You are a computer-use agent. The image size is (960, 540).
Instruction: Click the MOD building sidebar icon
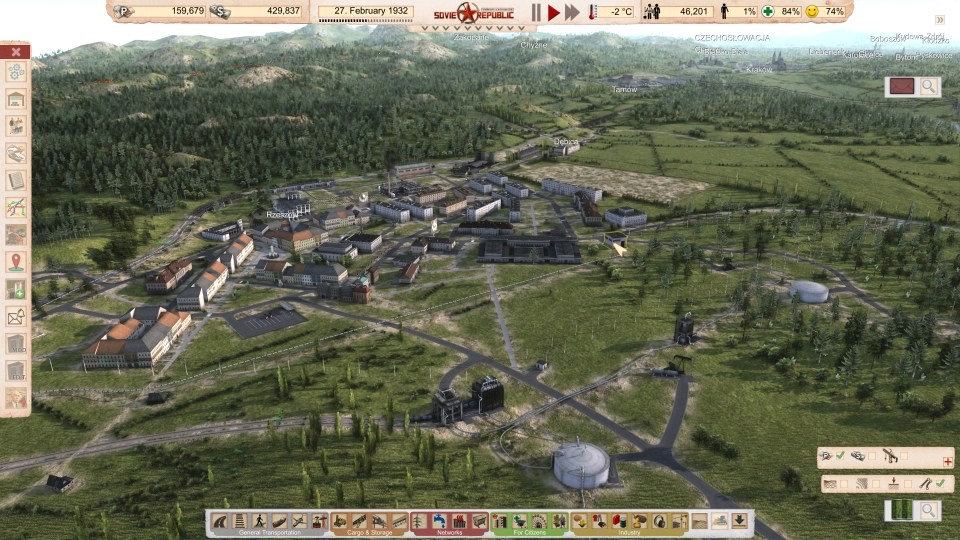(16, 343)
